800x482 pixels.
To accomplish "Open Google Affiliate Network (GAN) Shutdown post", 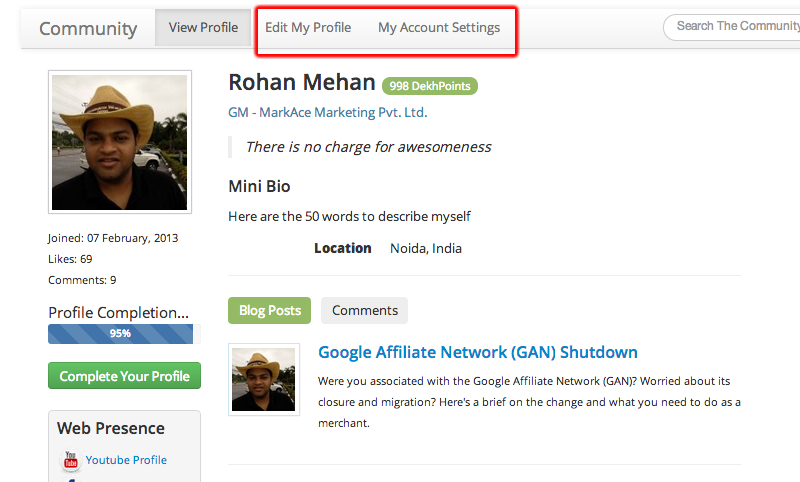I will [478, 352].
